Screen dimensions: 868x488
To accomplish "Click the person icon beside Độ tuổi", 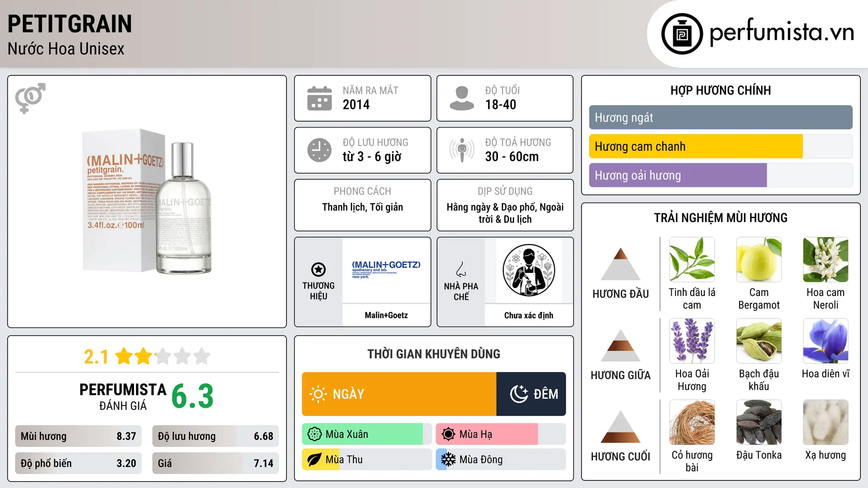I will [x=462, y=98].
